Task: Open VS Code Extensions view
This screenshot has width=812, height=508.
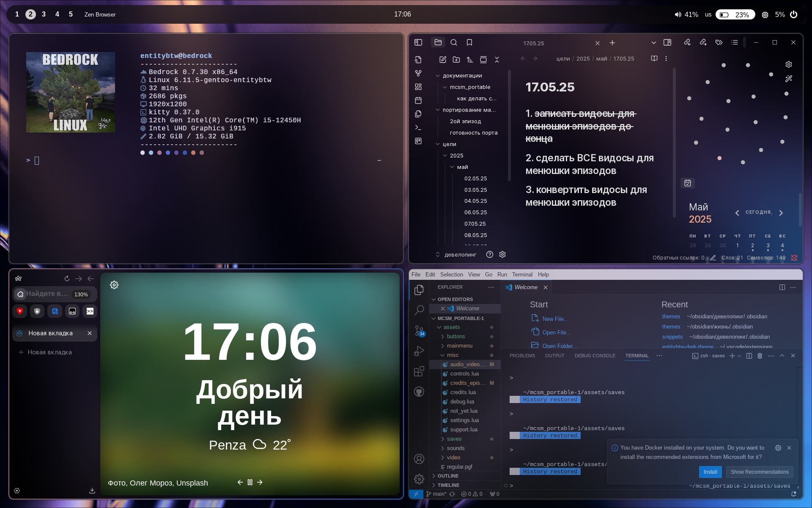Action: click(x=419, y=371)
